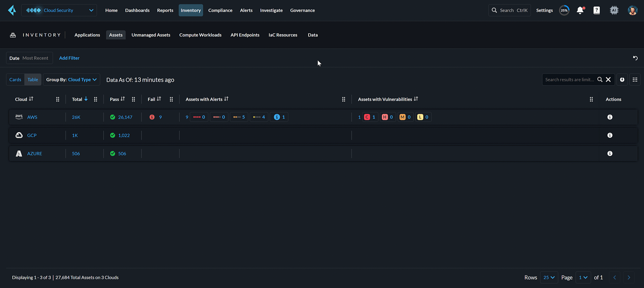Switch to Cards view
This screenshot has width=644, height=288.
pos(15,80)
